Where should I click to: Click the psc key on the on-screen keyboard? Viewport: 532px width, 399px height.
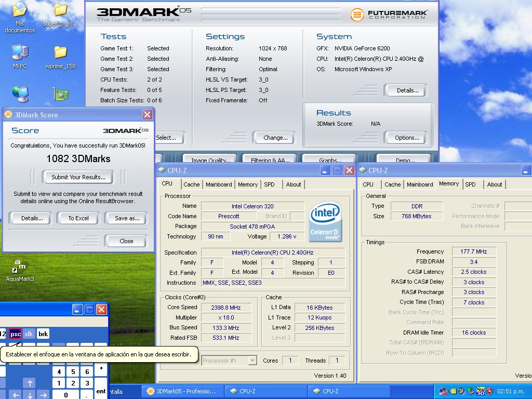click(15, 334)
